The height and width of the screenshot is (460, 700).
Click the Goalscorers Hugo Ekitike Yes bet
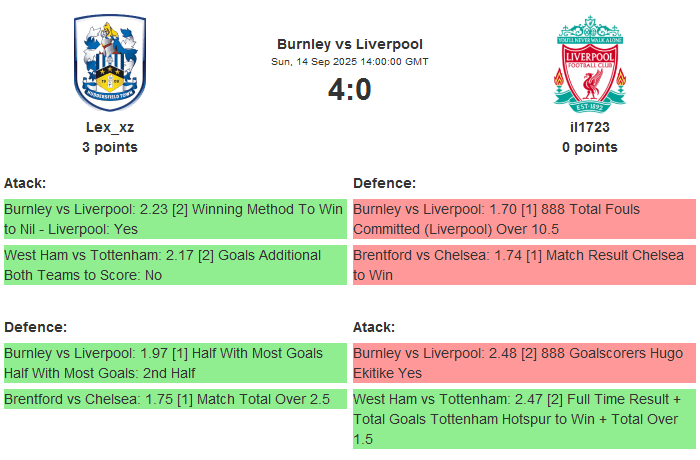(524, 363)
